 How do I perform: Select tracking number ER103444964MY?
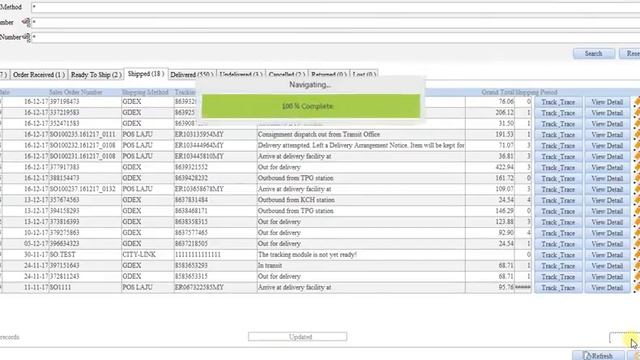215,146
